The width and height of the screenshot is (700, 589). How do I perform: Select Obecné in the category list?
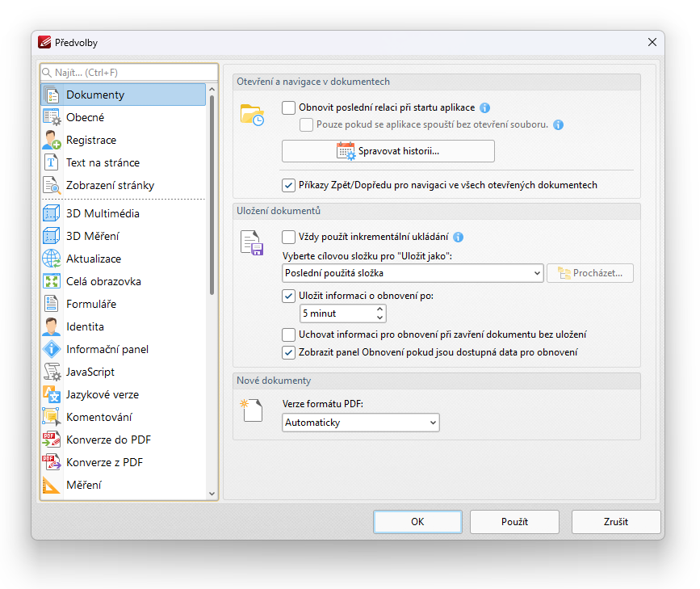(x=85, y=117)
